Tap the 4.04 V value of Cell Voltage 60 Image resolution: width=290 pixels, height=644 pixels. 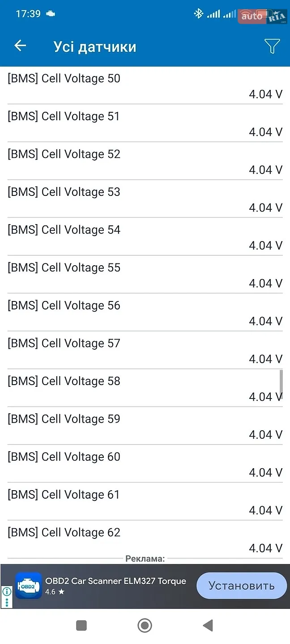(x=266, y=473)
